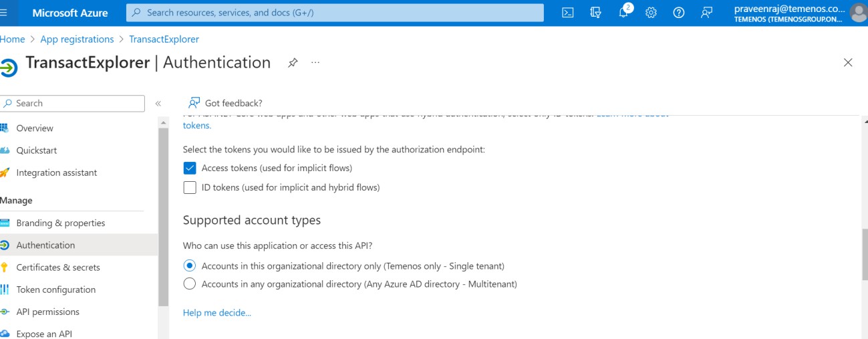This screenshot has height=339, width=868.
Task: Open the notifications bell
Action: click(623, 13)
